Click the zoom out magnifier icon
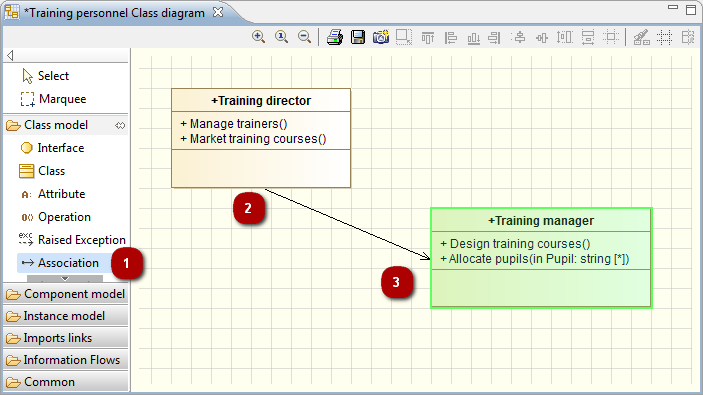The height and width of the screenshot is (395, 703). coord(304,37)
